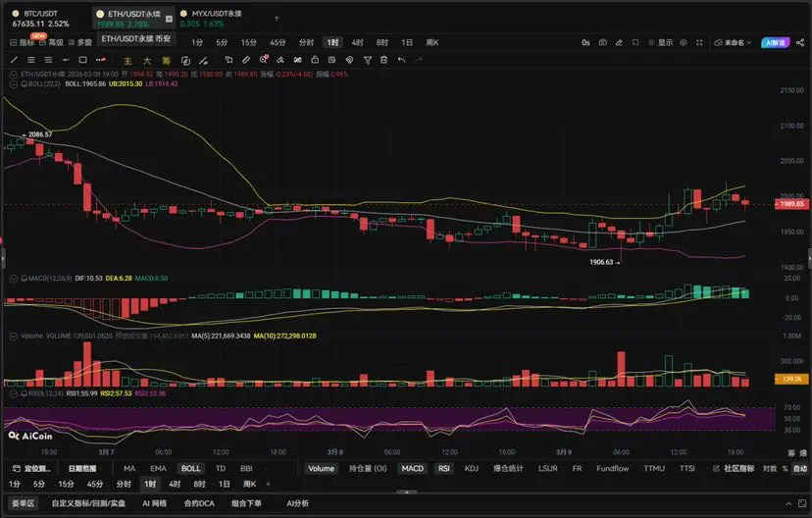Screen dimensions: 812x518
Task: Switch to the BTC/USDT tab
Action: (40, 19)
